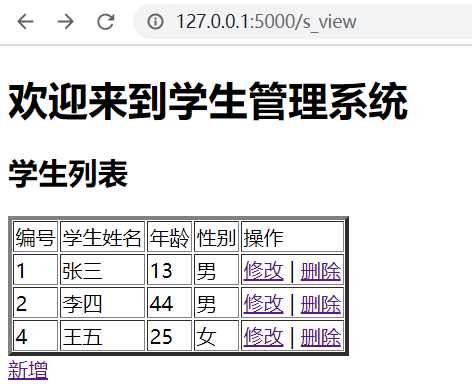Click 修改 link for 张三

[x=263, y=271]
